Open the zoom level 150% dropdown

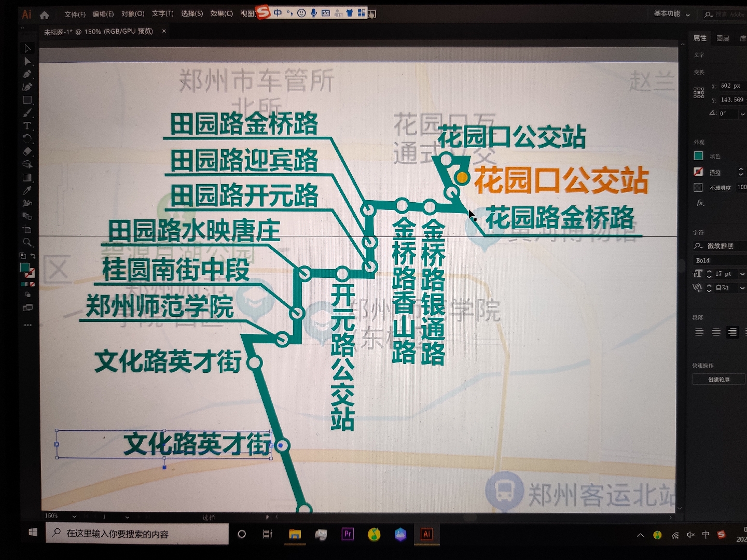click(x=74, y=516)
